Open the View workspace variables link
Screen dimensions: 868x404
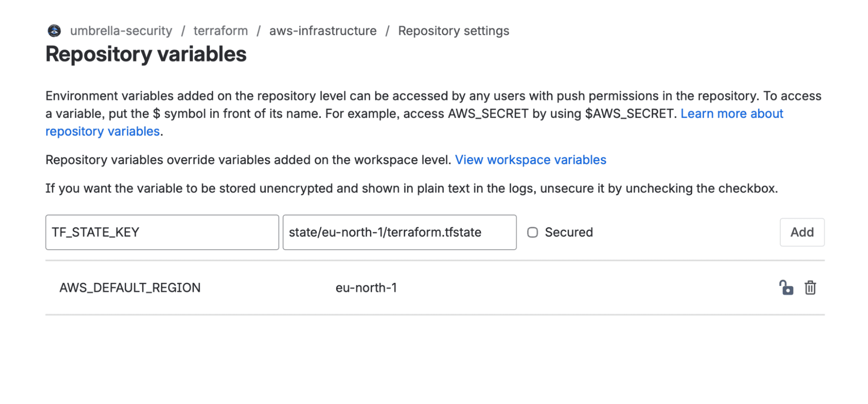point(530,160)
